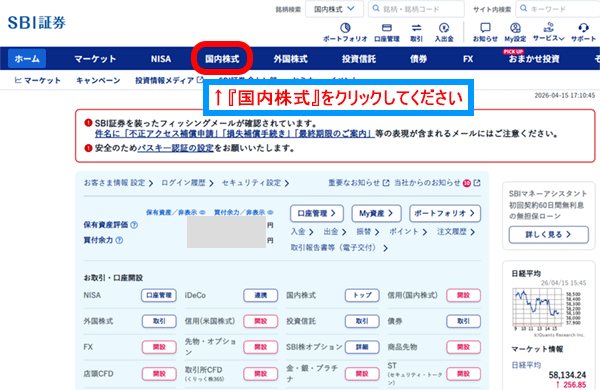Screen dimensions: 600x390
Task: Open the 投資情報メディア external link
Action: (169, 80)
